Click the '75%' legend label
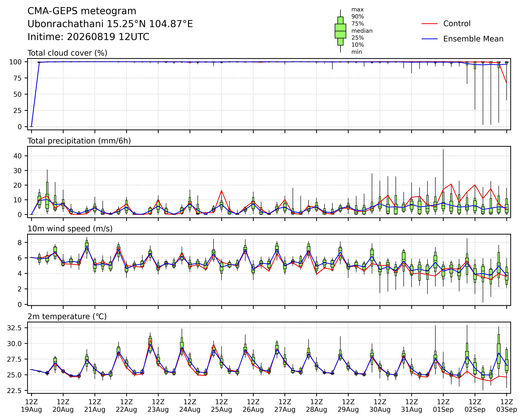Viewport: 524px width, 420px height. (358, 24)
